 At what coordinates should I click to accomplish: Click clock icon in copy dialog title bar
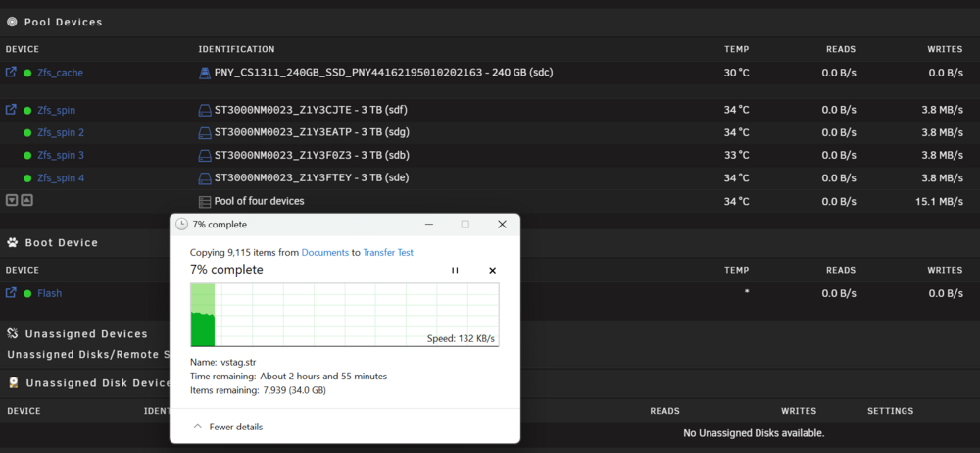pos(182,224)
